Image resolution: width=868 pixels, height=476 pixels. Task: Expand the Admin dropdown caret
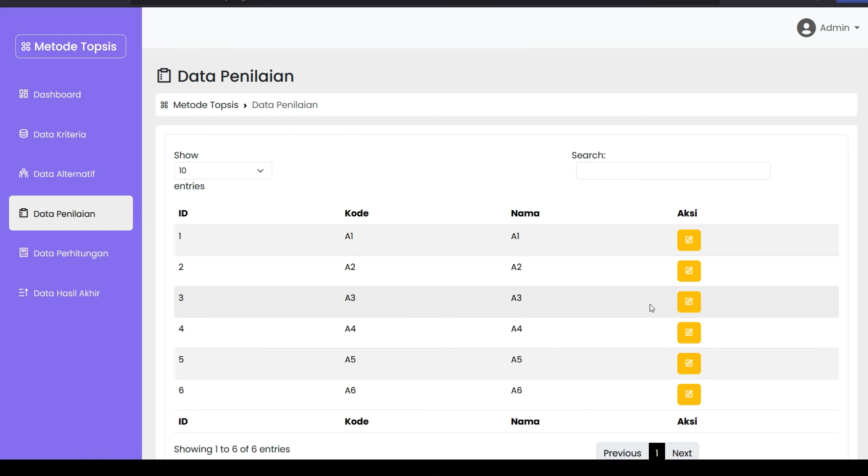coord(857,28)
